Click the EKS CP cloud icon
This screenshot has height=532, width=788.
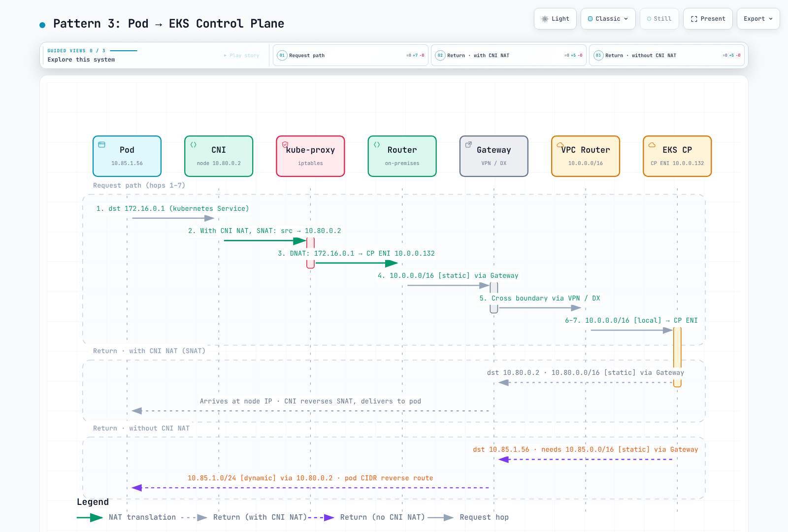pyautogui.click(x=652, y=145)
